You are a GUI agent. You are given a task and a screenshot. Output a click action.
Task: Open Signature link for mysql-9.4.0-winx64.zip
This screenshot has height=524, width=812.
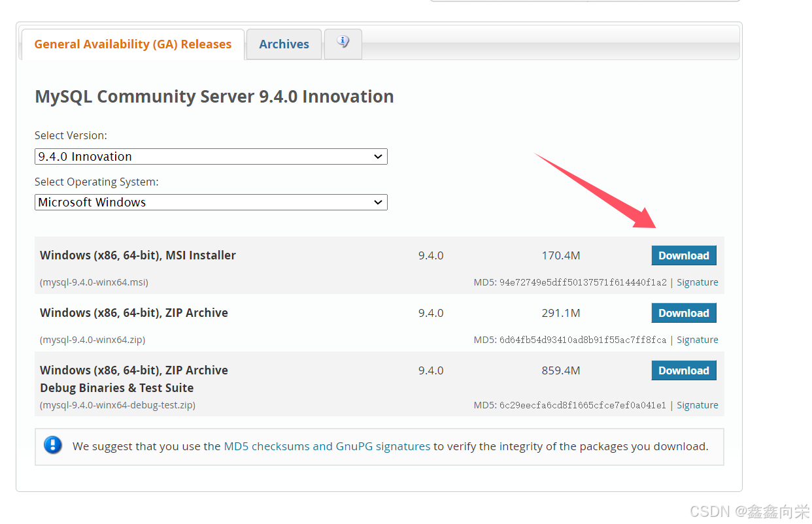pos(697,340)
